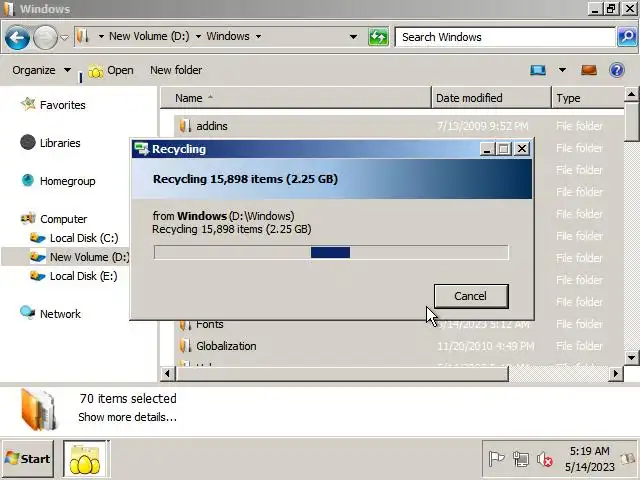Expand the arrow before New Volume (D:)
The width and height of the screenshot is (640, 480).
101,37
